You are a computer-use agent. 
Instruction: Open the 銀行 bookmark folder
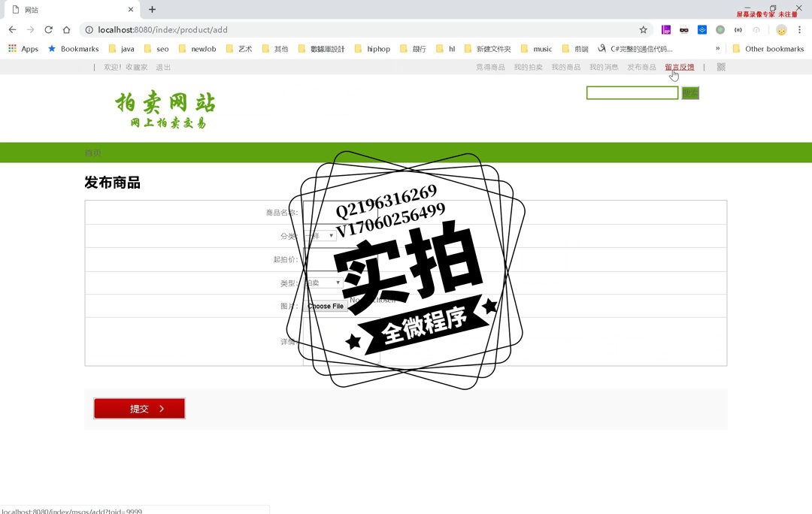(x=413, y=49)
